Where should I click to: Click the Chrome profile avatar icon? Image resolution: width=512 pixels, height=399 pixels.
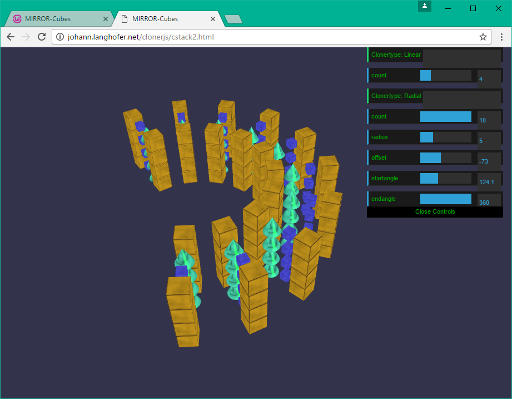coord(424,6)
